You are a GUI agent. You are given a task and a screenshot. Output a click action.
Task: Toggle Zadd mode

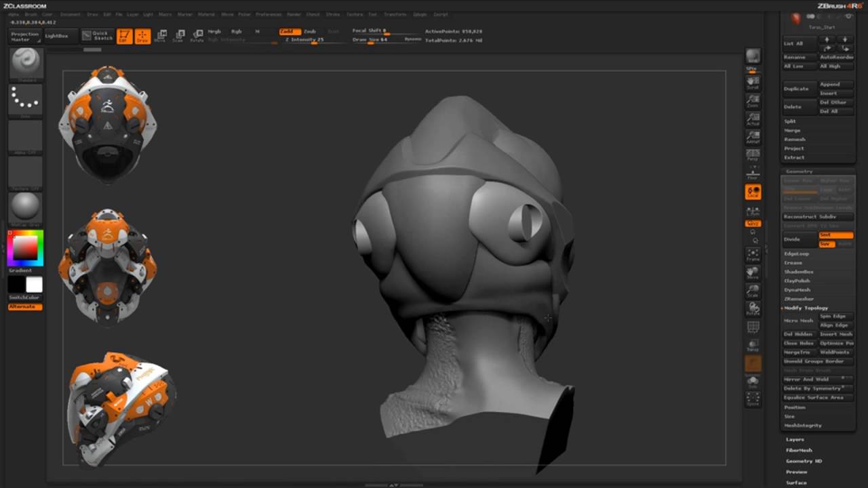coord(290,31)
